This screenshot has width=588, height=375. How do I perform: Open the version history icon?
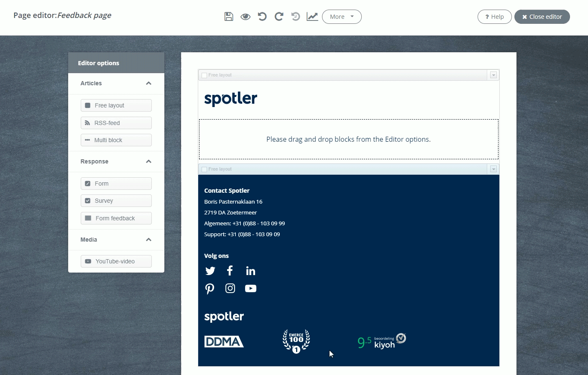(296, 17)
